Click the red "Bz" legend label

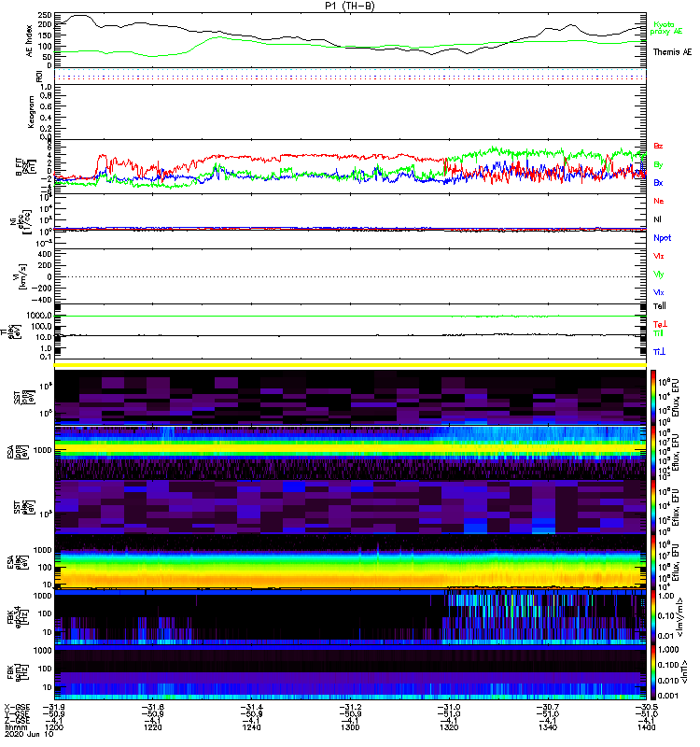[658, 146]
